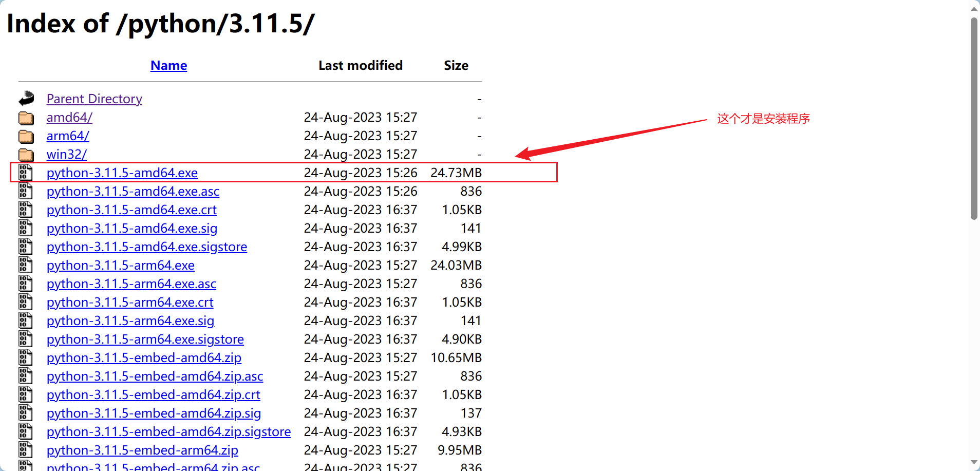
Task: Open python-3.11.5-arm64.exe.asc link
Action: click(x=131, y=284)
